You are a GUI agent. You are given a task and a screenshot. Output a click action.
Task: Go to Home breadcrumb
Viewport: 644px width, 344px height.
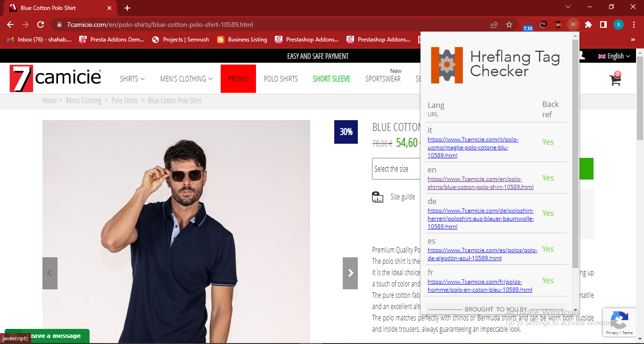point(50,100)
